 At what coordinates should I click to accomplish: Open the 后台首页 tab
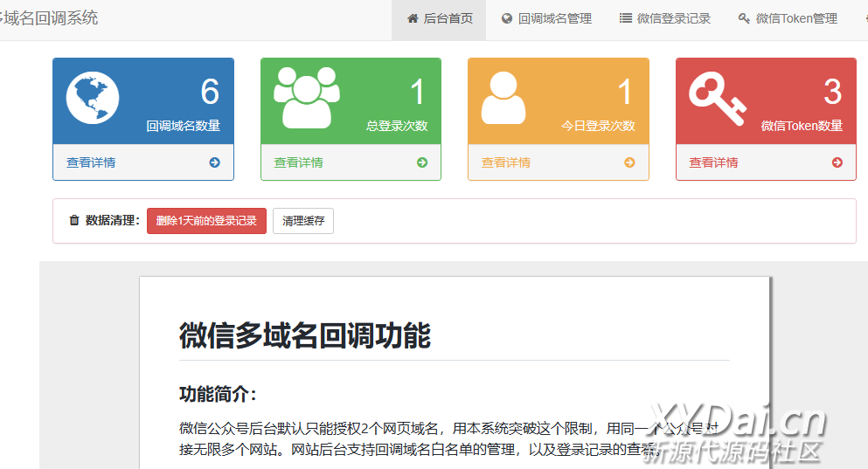click(439, 18)
